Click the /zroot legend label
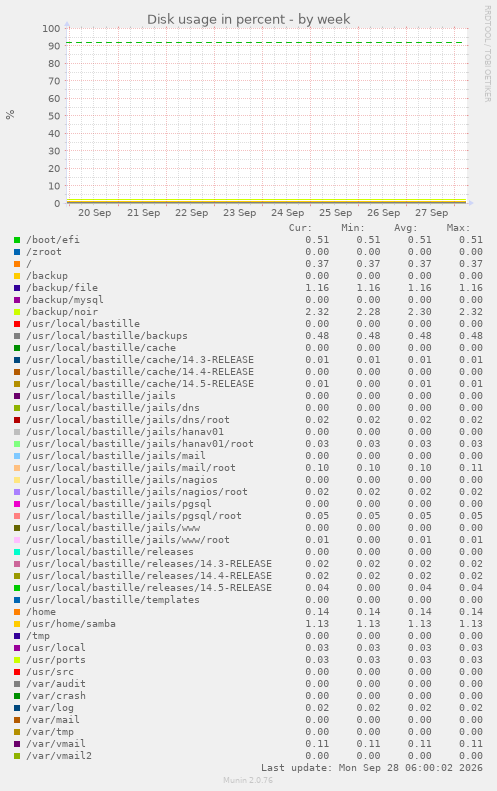This screenshot has width=497, height=791. point(44,252)
